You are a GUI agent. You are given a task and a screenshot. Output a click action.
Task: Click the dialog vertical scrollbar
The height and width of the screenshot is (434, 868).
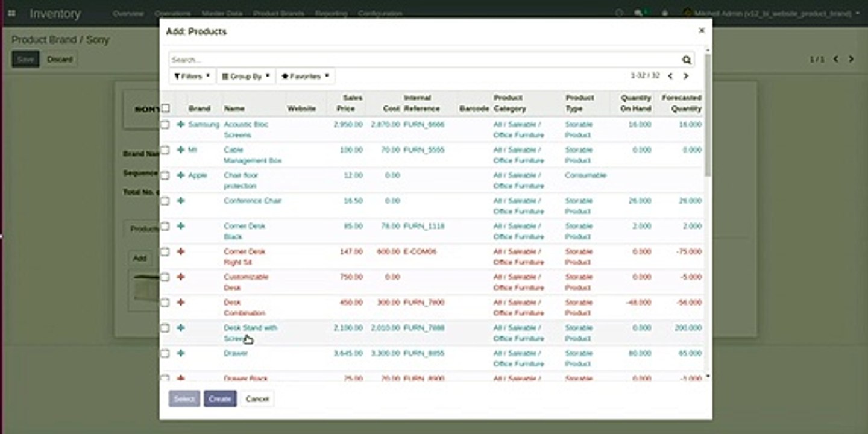[708, 115]
